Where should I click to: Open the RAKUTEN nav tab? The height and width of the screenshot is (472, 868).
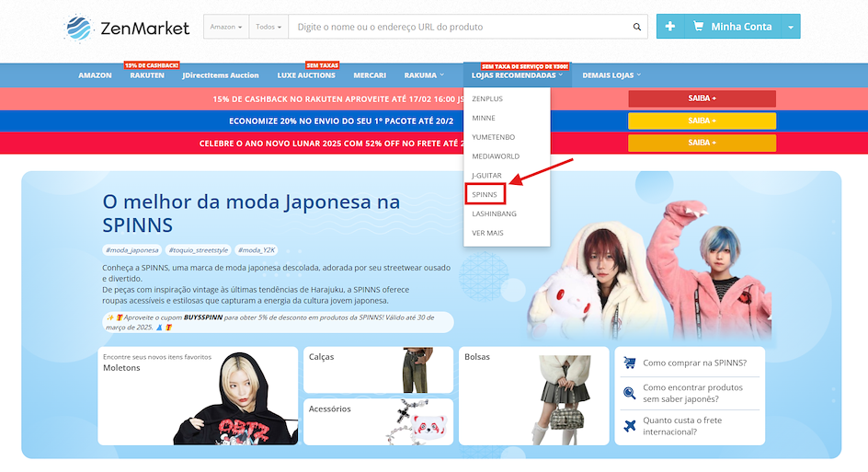(147, 75)
